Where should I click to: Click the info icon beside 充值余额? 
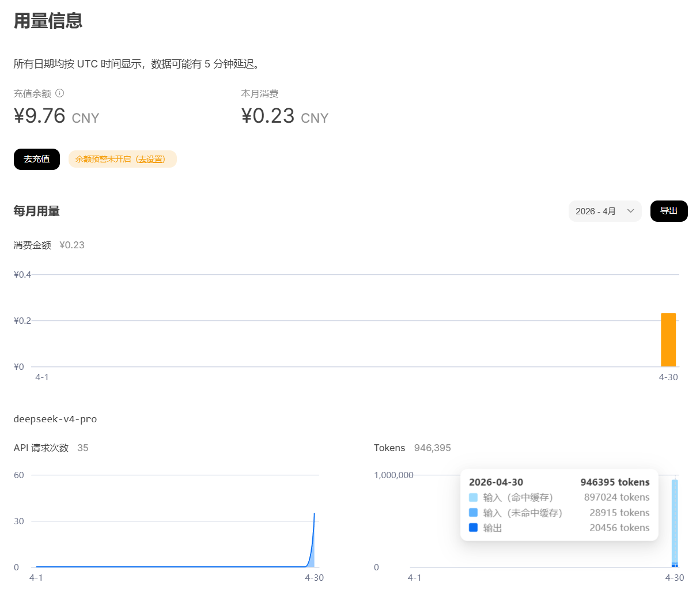point(60,93)
